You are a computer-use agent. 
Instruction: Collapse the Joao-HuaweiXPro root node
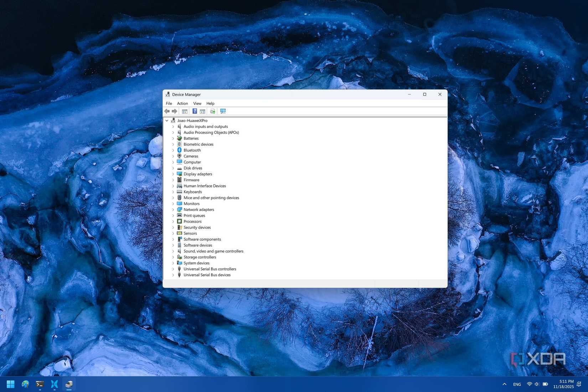[166, 120]
